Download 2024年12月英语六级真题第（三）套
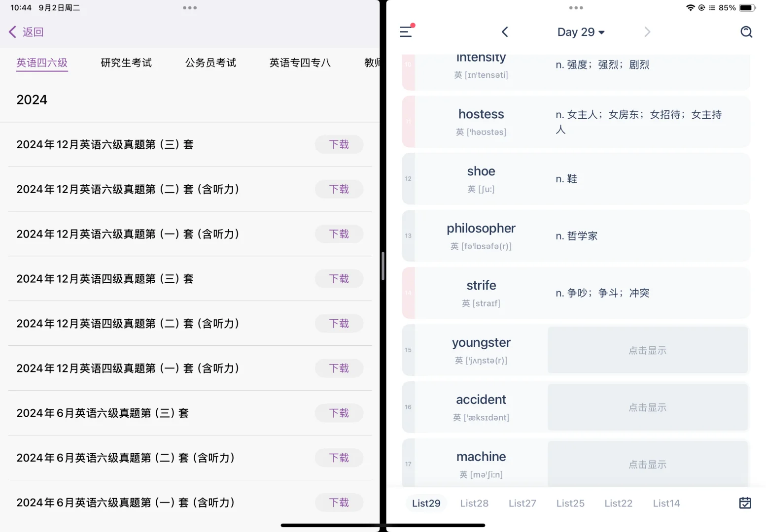 tap(339, 144)
